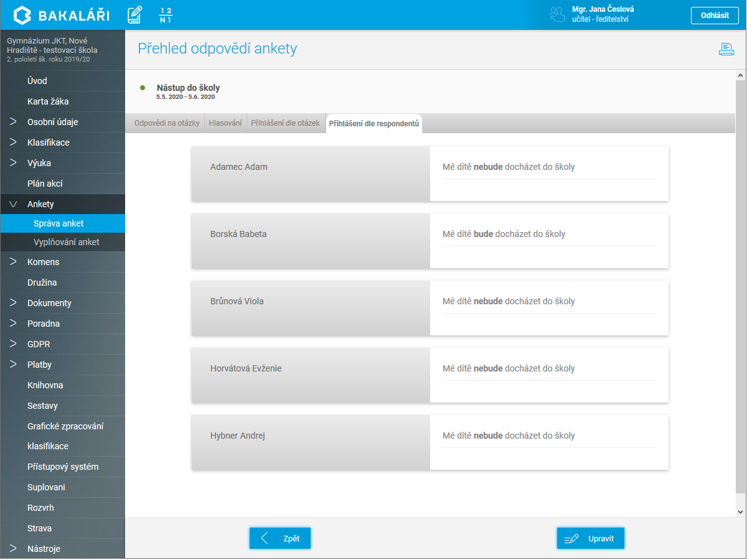This screenshot has width=747, height=560.
Task: Expand the Nástroje section arrow
Action: tap(13, 549)
